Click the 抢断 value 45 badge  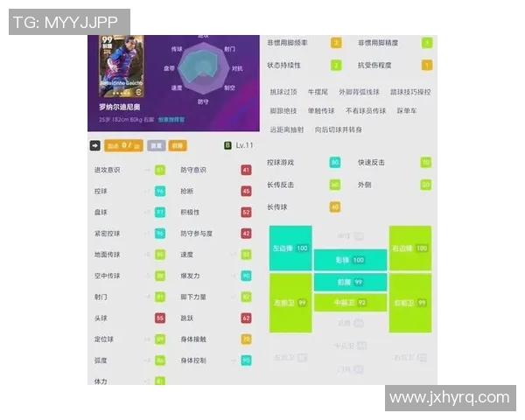[x=246, y=191]
